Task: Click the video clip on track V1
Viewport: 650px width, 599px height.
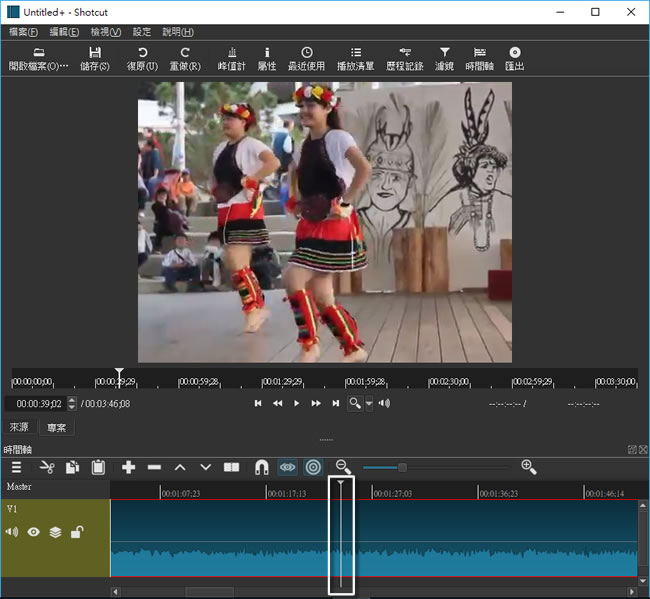Action: tap(374, 538)
